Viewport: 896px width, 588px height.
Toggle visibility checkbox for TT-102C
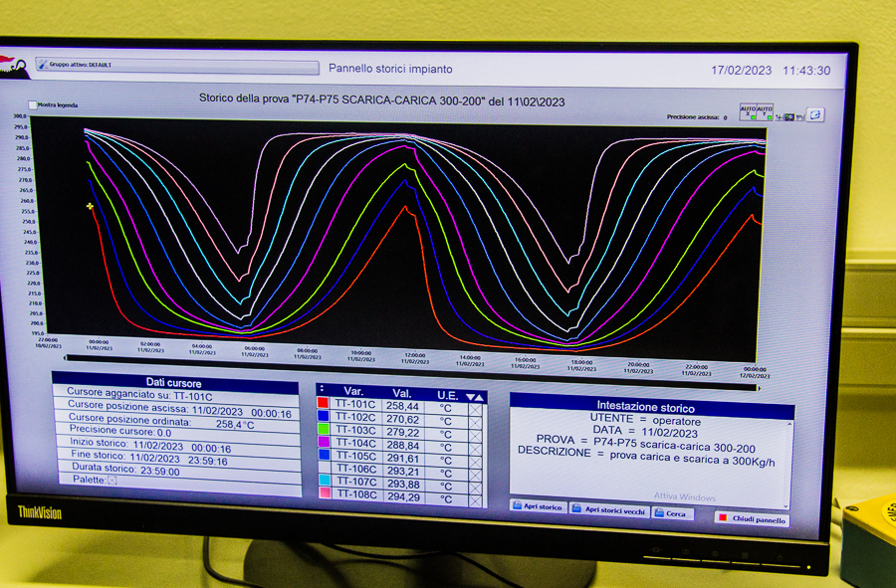tap(476, 423)
